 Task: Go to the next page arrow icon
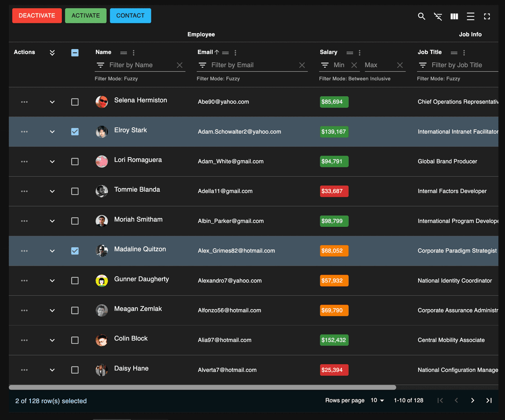pyautogui.click(x=472, y=400)
